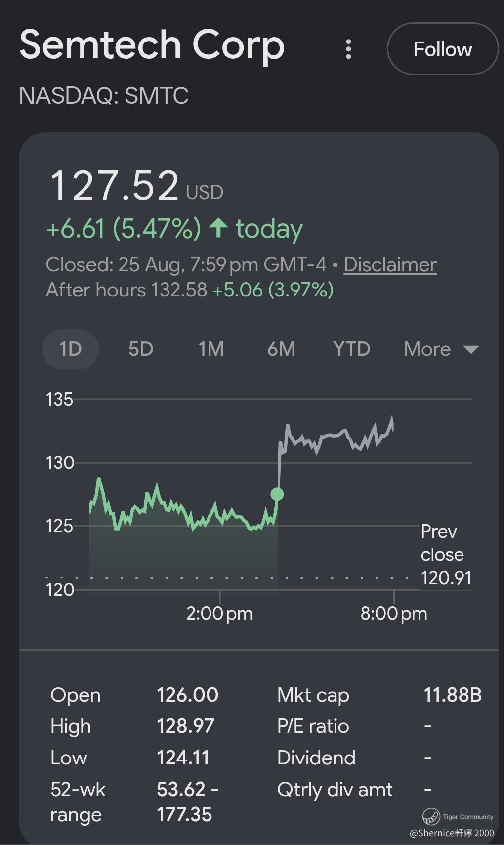Click the Prev close 120.91 label
Viewport: 504px width, 845px height.
[x=446, y=554]
